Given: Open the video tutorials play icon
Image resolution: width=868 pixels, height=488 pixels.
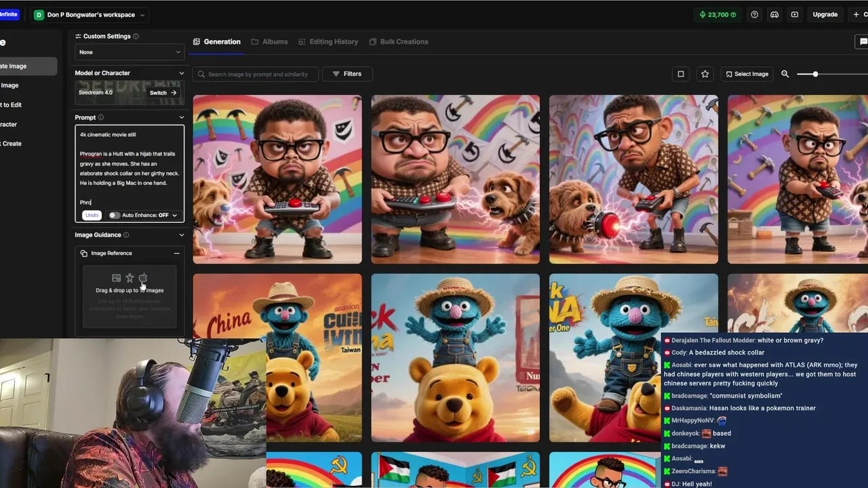Looking at the screenshot, I should 795,14.
